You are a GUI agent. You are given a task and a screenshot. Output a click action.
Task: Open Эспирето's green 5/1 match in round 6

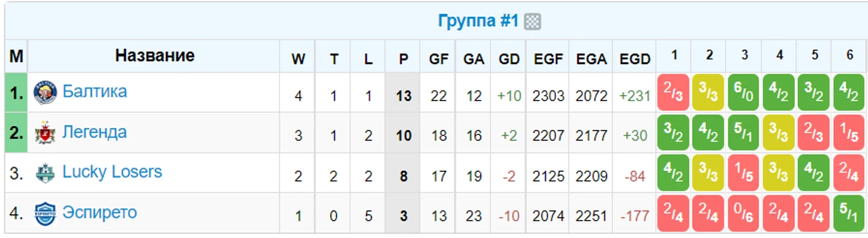coord(849,214)
